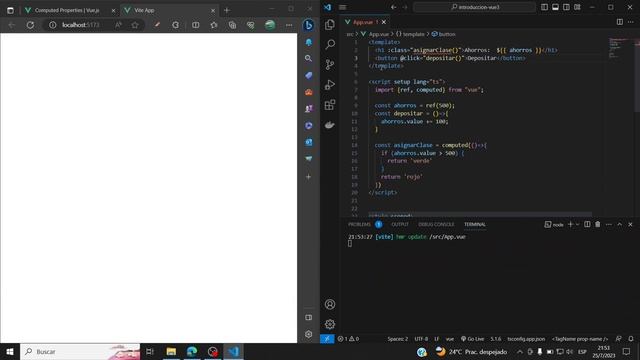Screen dimensions: 640x360
Task: Open the weather widget 24°C Prac. despejado
Action: click(471, 351)
